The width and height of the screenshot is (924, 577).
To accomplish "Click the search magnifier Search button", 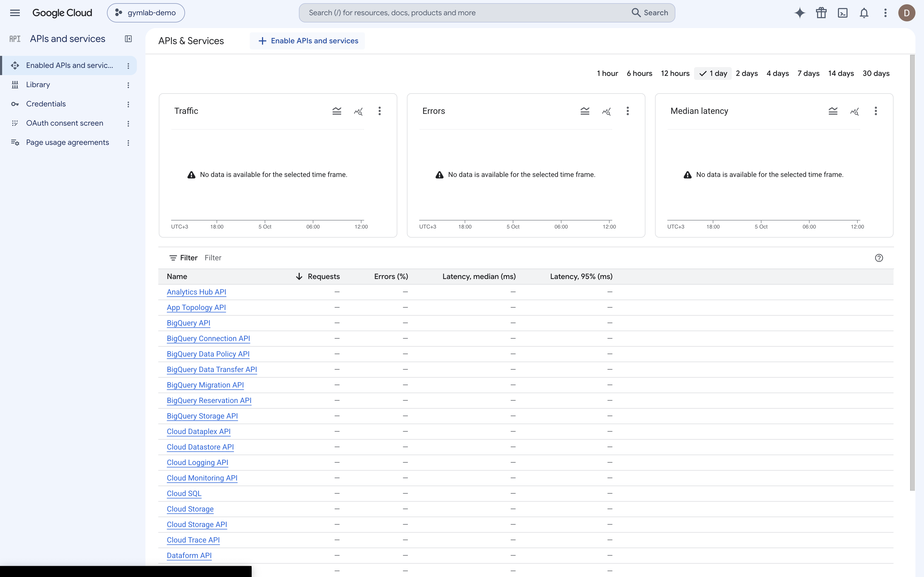I will tap(650, 13).
